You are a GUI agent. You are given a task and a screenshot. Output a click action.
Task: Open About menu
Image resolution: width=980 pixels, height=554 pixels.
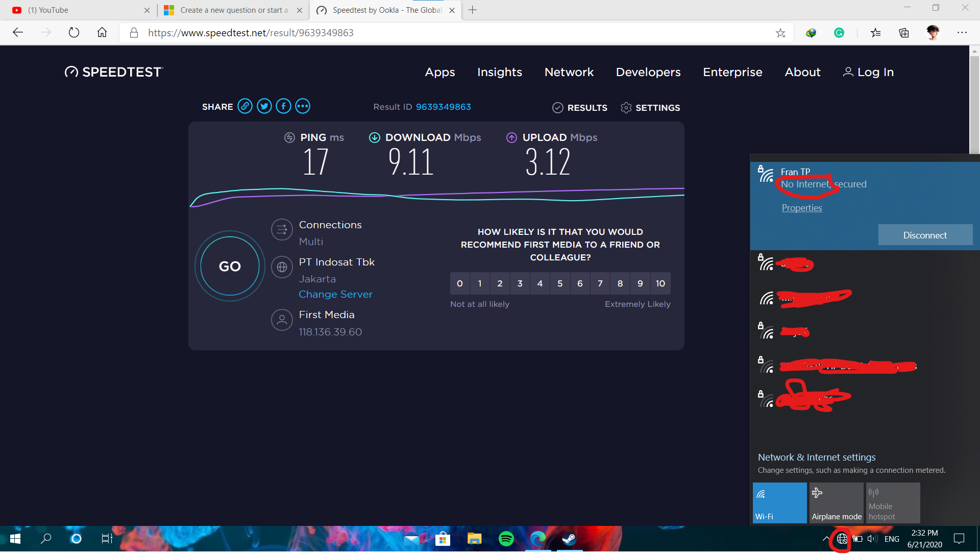click(x=802, y=72)
